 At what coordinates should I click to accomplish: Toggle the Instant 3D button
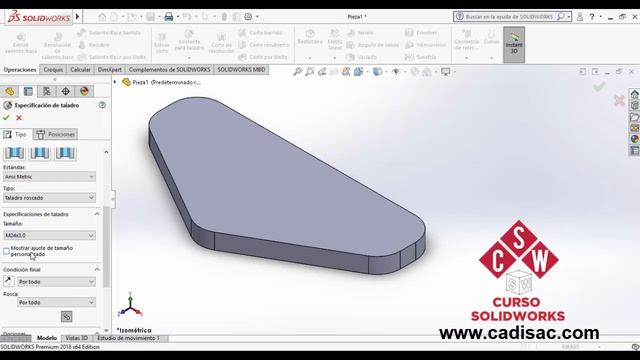point(514,44)
